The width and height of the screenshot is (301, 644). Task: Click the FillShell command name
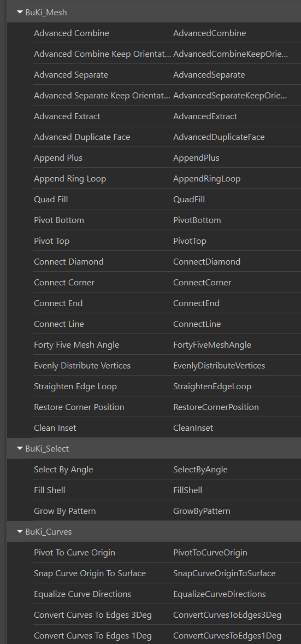(x=188, y=490)
